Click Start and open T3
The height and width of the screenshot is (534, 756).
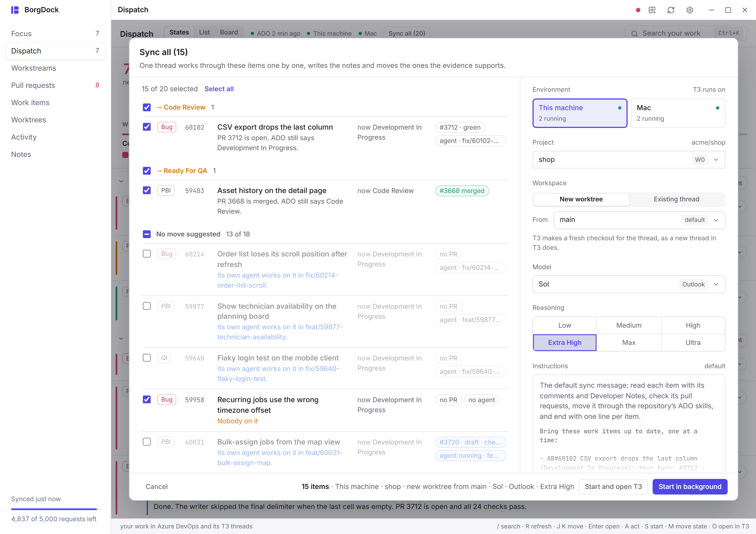tap(613, 486)
